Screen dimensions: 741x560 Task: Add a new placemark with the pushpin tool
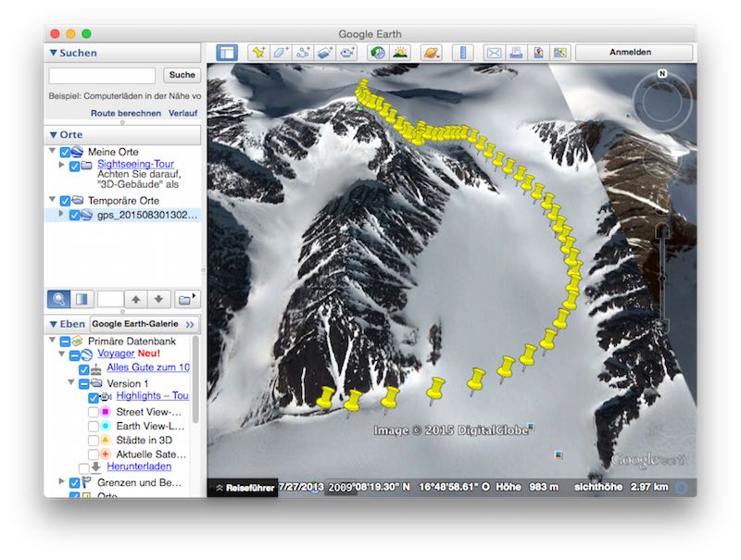pos(258,53)
